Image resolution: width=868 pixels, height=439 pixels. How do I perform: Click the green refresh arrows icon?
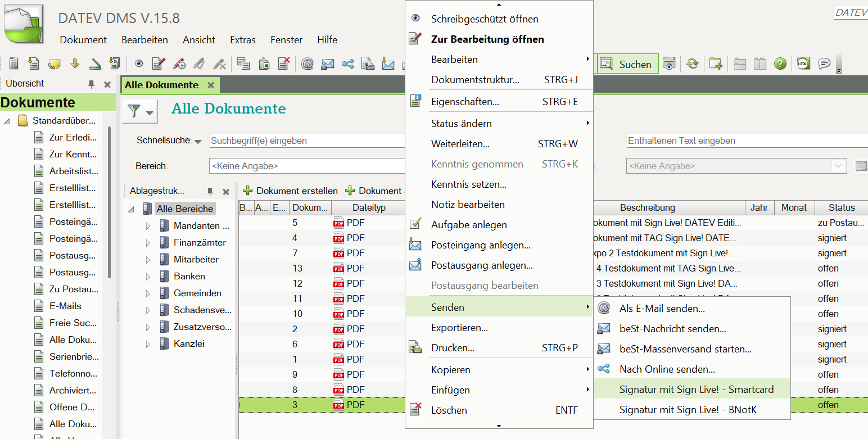click(692, 64)
